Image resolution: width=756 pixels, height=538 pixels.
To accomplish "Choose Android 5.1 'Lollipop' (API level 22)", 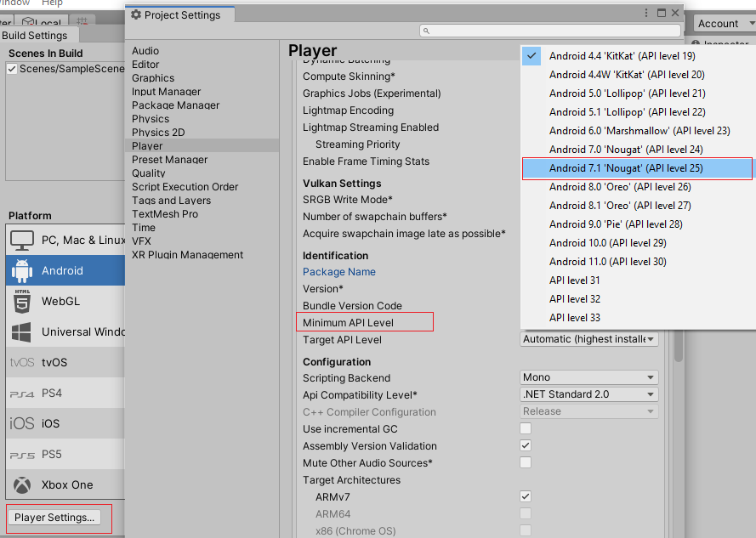I will click(x=639, y=112).
